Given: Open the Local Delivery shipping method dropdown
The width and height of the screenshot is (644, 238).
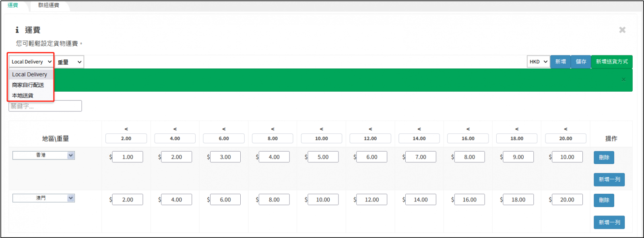Looking at the screenshot, I should click(31, 62).
